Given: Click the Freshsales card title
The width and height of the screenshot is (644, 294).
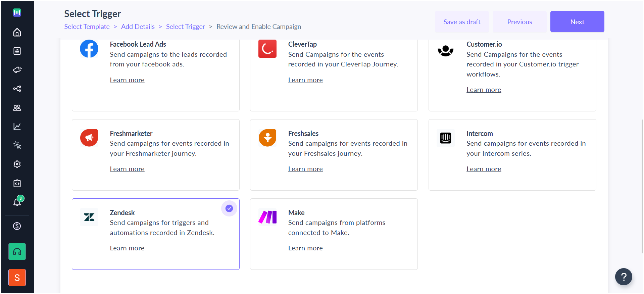Looking at the screenshot, I should 303,134.
